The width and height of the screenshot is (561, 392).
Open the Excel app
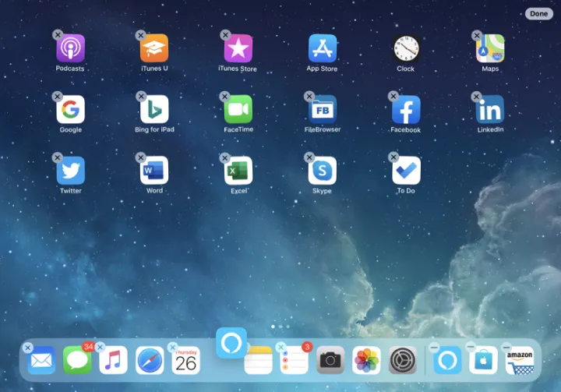coord(238,170)
